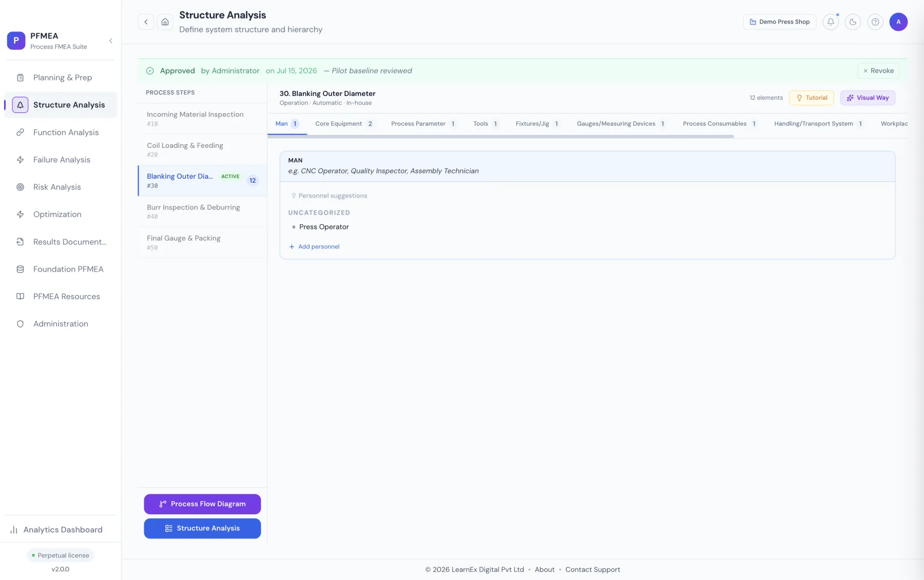Screen dimensions: 924x580
Task: Open the About link in footer
Action: (545, 569)
